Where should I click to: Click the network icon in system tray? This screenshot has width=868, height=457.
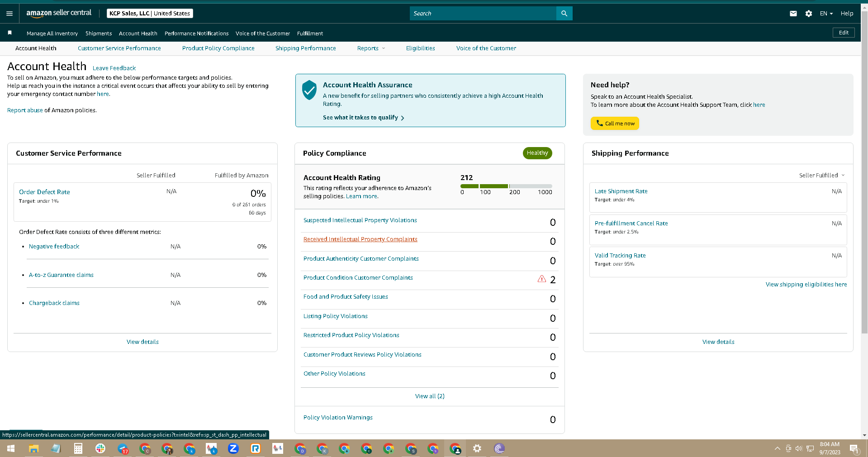[x=810, y=448]
